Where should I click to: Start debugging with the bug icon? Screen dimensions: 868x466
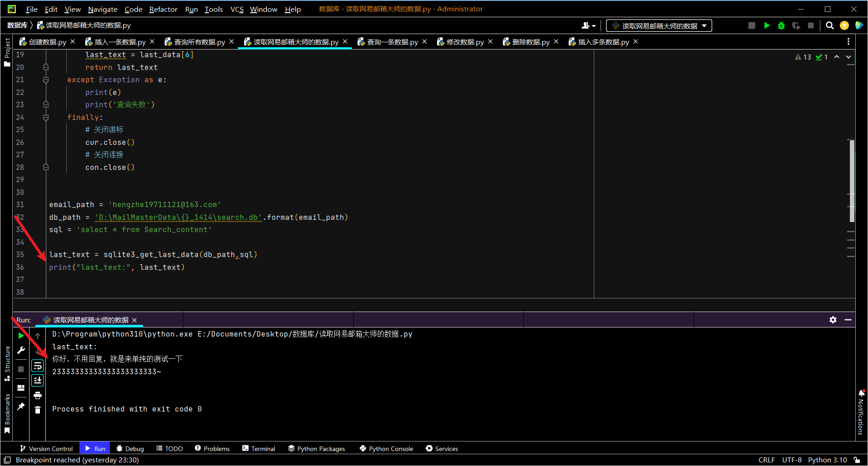[x=781, y=25]
